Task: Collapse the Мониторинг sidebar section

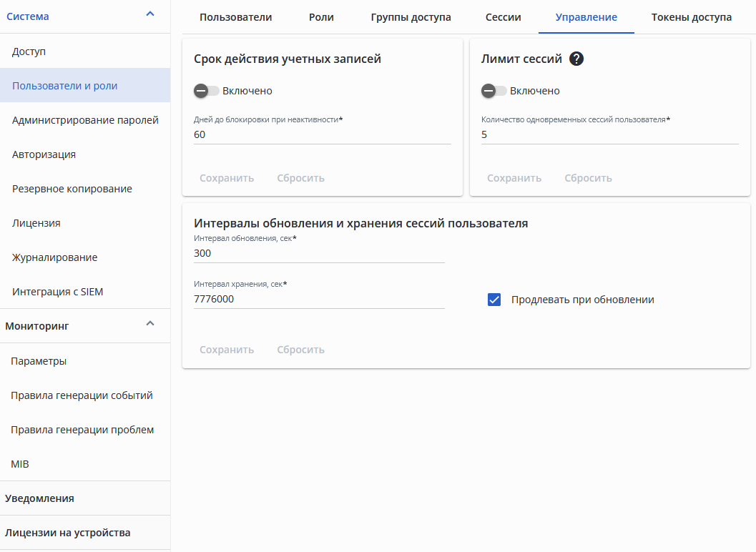Action: [x=150, y=324]
